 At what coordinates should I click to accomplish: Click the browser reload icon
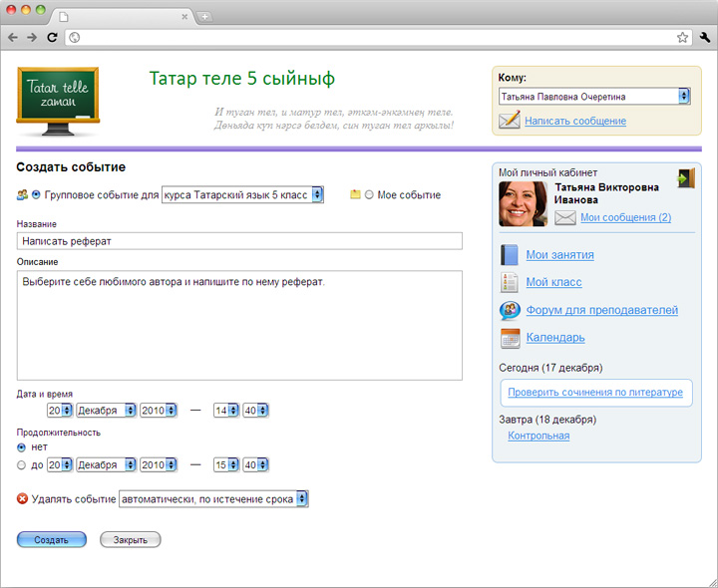pos(52,38)
